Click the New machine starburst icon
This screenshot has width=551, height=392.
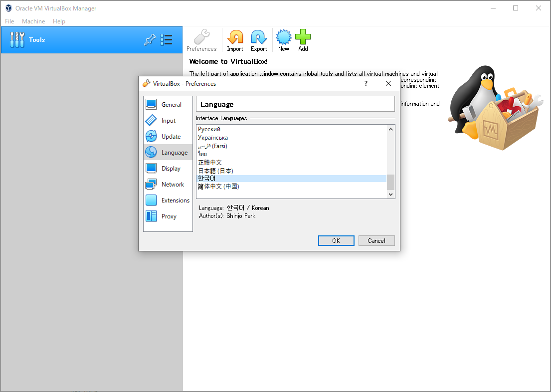pyautogui.click(x=284, y=37)
